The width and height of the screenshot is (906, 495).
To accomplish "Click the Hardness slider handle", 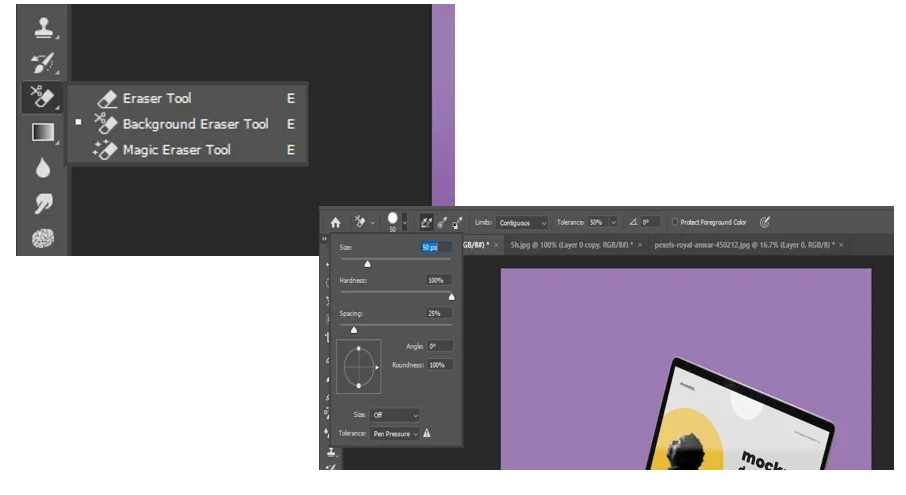I will tap(452, 297).
